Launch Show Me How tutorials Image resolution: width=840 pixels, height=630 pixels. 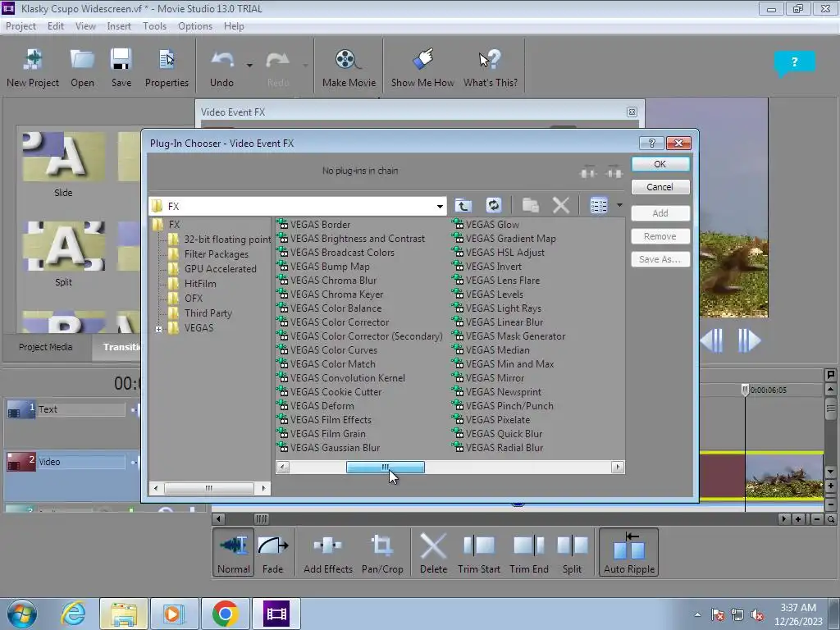(x=422, y=68)
